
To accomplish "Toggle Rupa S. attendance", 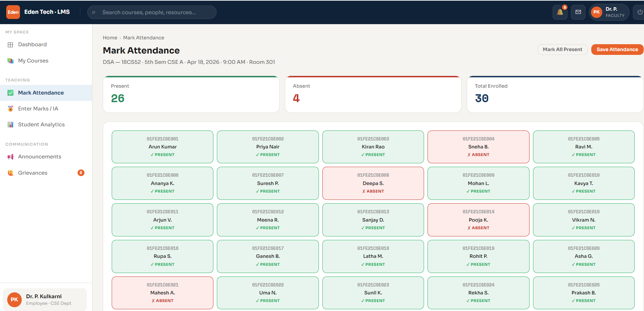I will point(162,256).
